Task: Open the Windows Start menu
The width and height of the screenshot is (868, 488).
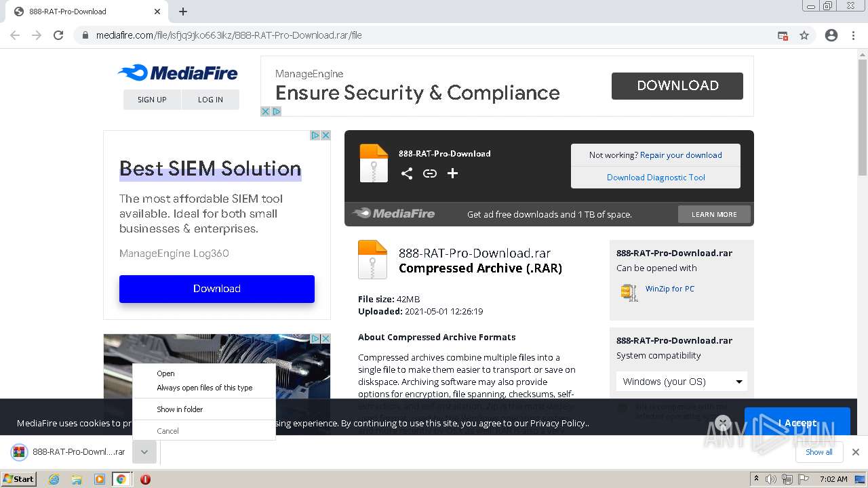Action: coord(19,479)
